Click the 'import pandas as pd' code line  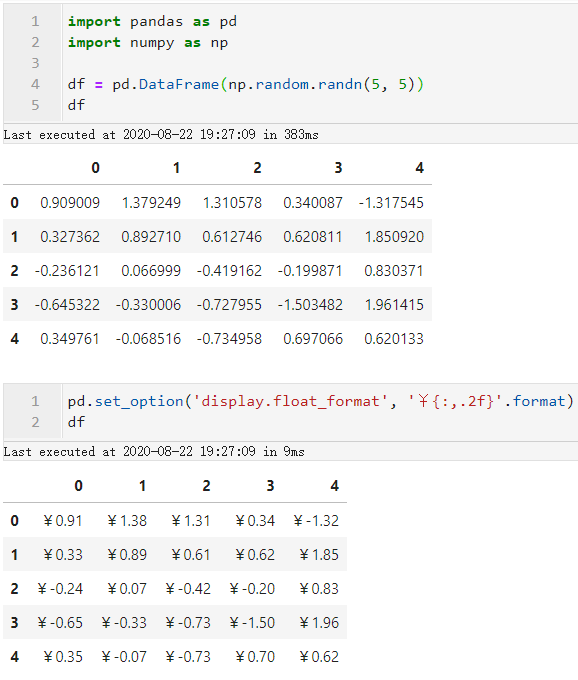point(152,21)
